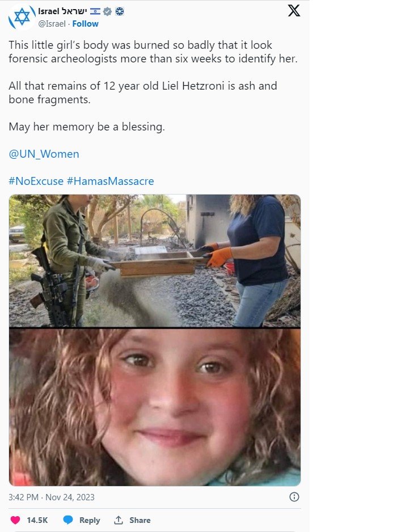Click the Reply label
Viewport: 397px width, 532px height.
tap(90, 520)
